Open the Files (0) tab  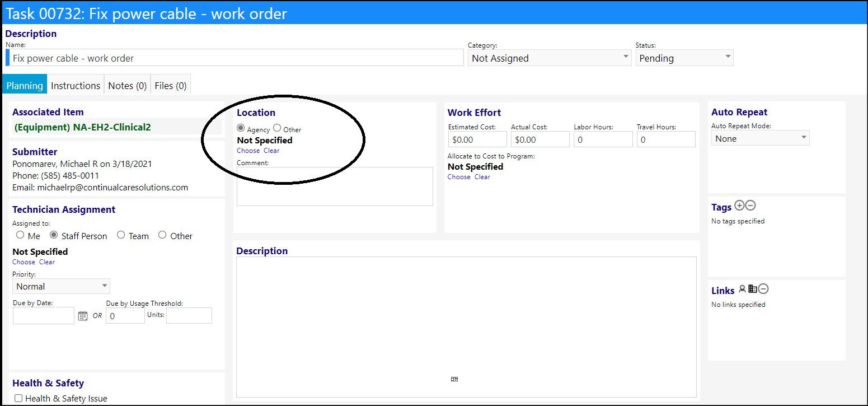pyautogui.click(x=171, y=85)
